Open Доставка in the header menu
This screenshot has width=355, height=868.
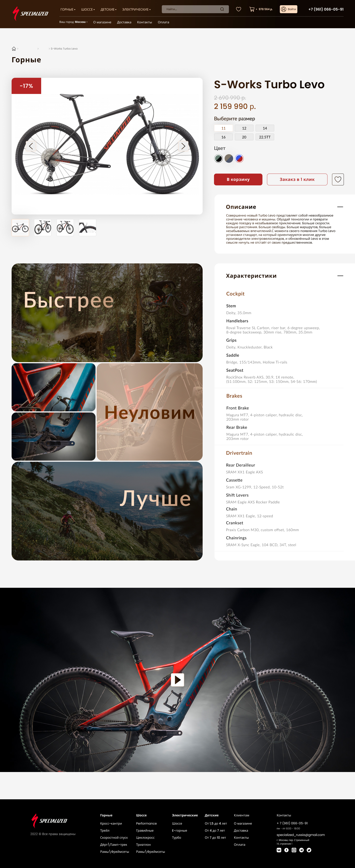[x=124, y=22]
